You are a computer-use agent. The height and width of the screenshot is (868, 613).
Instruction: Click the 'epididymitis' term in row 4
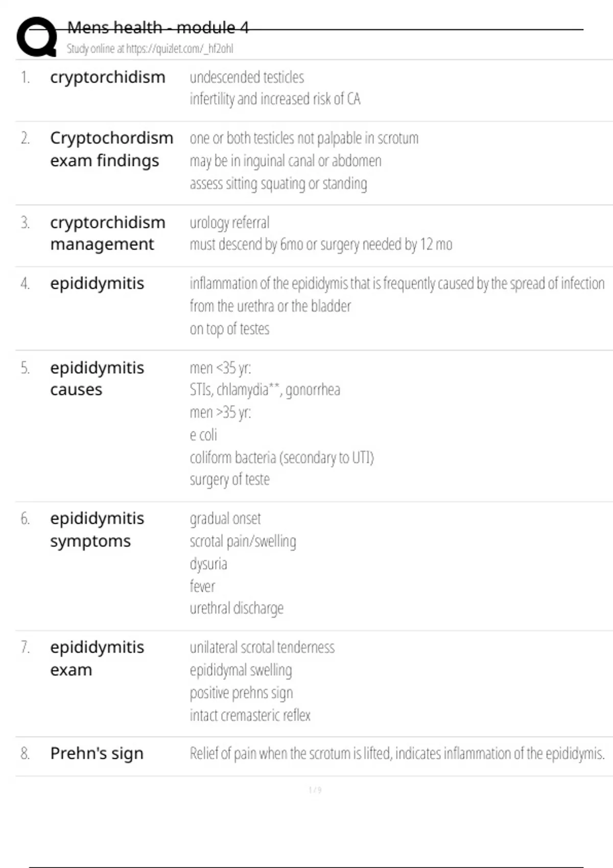(x=97, y=283)
